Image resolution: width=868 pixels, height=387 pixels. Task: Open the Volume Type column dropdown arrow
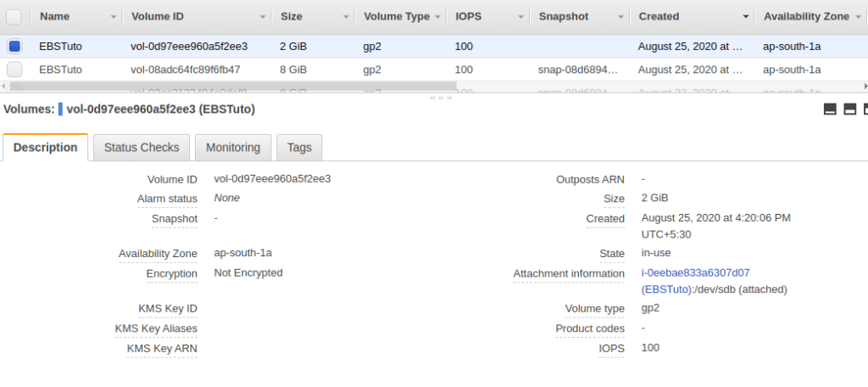(x=437, y=17)
